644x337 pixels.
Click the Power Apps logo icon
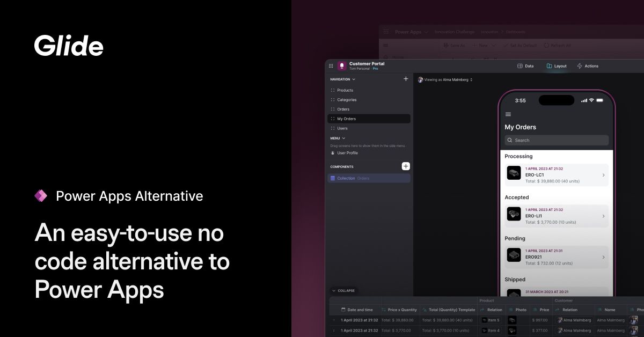41,196
